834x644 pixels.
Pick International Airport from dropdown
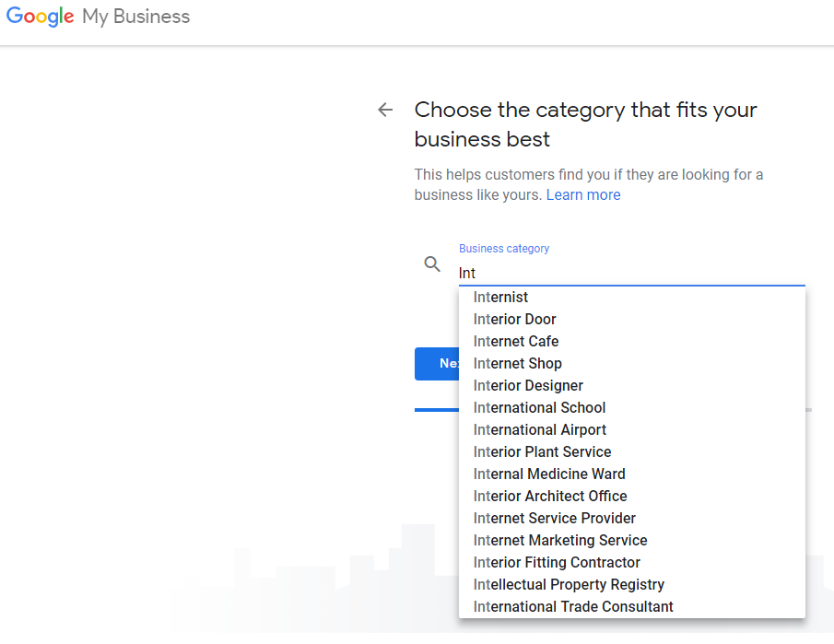click(x=540, y=430)
